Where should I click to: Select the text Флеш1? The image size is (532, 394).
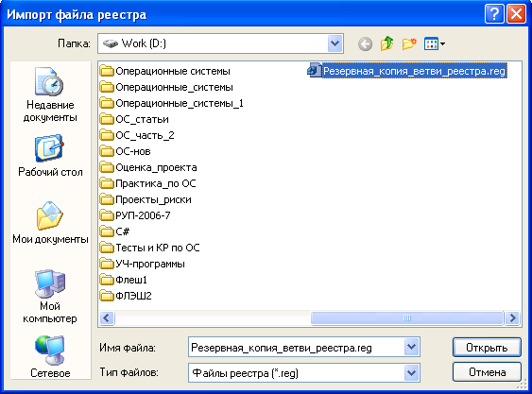pos(131,280)
